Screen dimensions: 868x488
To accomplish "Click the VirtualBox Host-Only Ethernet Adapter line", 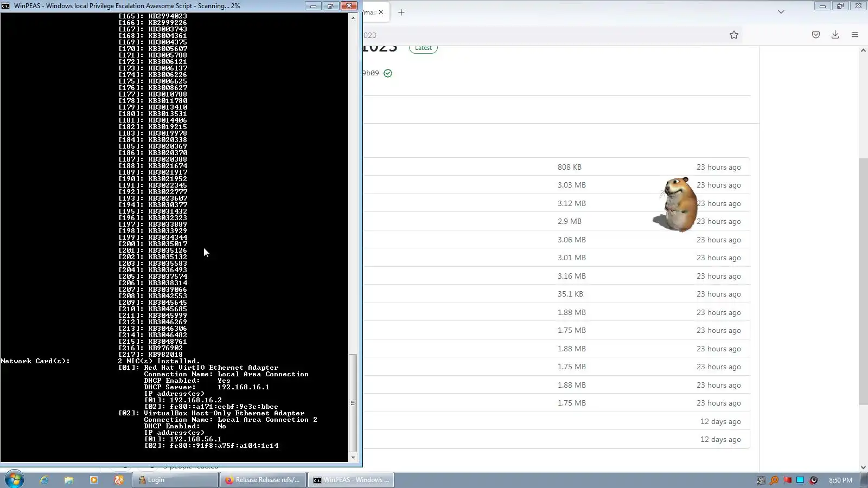I will [212, 413].
